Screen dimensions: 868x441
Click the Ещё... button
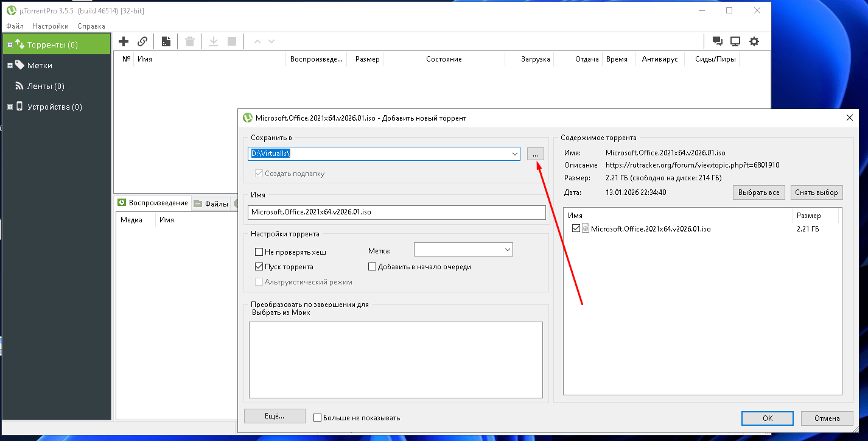[x=275, y=416]
